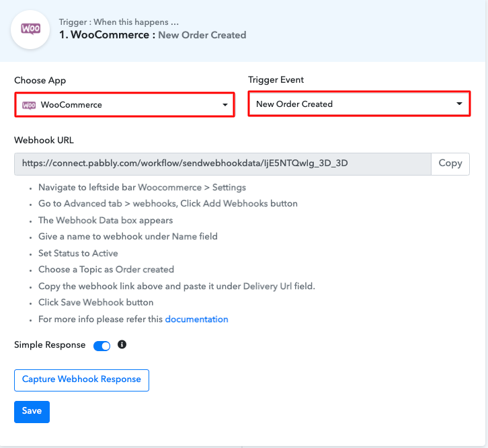Image resolution: width=488 pixels, height=448 pixels.
Task: Open the Trigger Event dropdown
Action: (359, 104)
